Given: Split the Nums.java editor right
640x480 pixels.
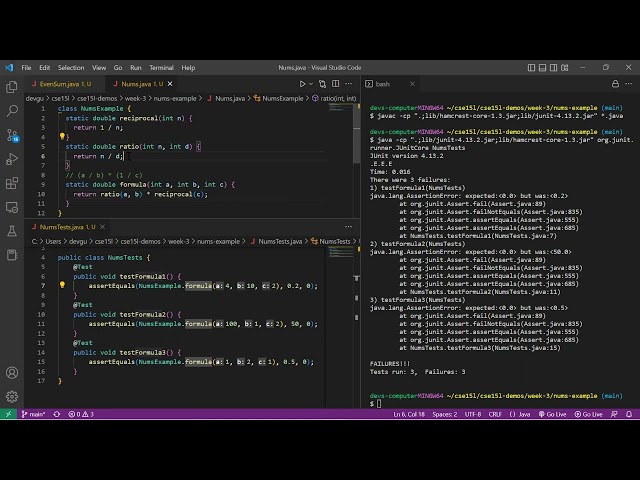Looking at the screenshot, I should [336, 84].
